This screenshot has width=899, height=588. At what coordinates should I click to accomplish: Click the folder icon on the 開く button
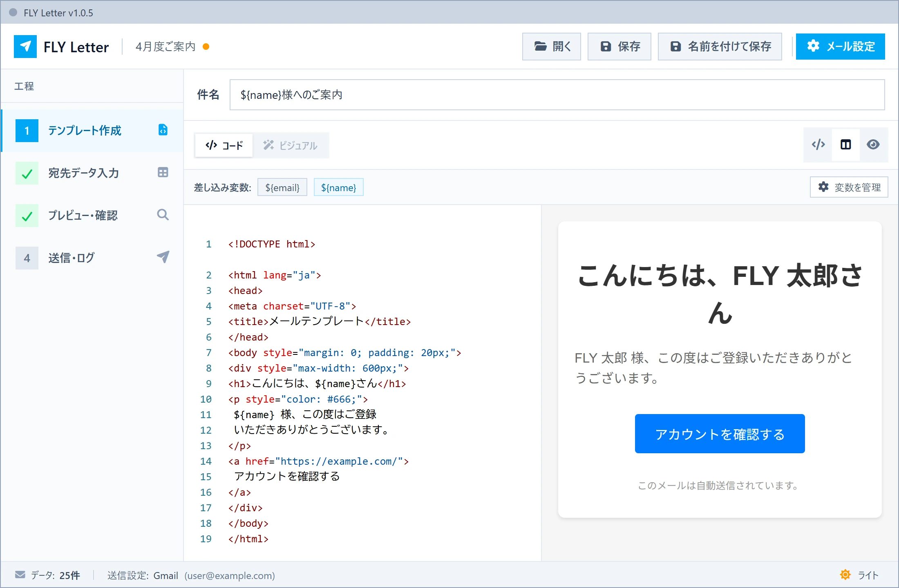click(x=541, y=46)
